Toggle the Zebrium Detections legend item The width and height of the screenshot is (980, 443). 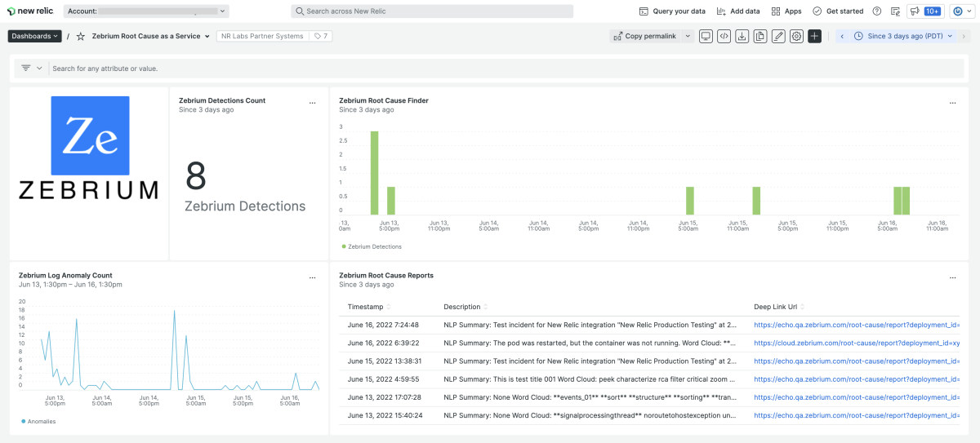[372, 246]
